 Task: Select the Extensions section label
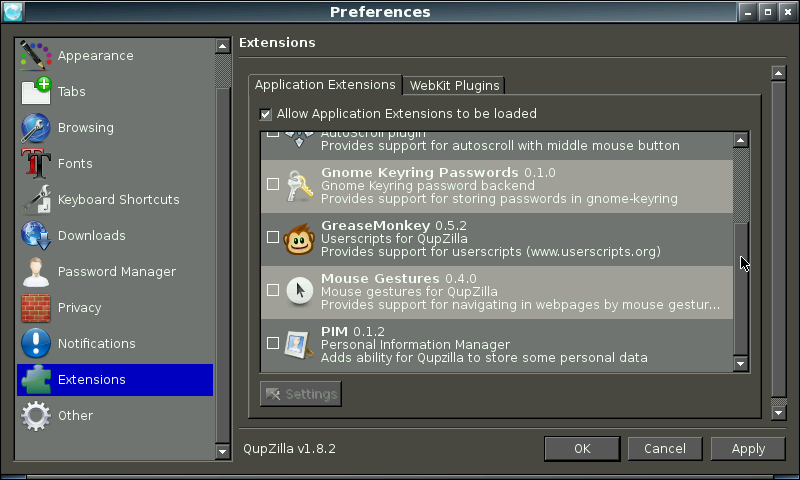tap(91, 380)
